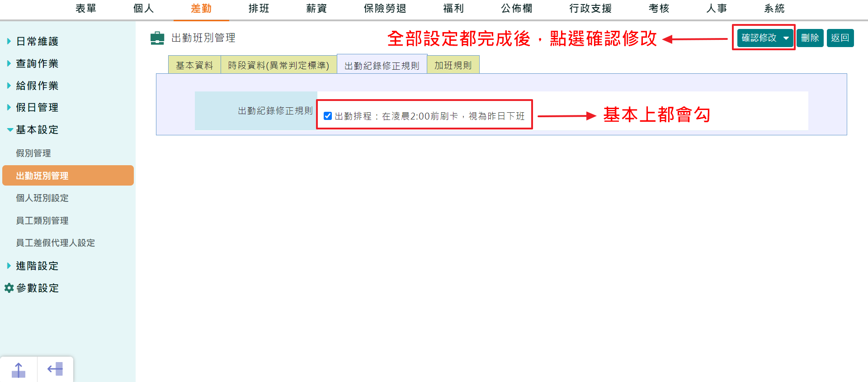Click the 出勤紀錄修正規則 field label
The height and width of the screenshot is (382, 868).
[x=275, y=111]
